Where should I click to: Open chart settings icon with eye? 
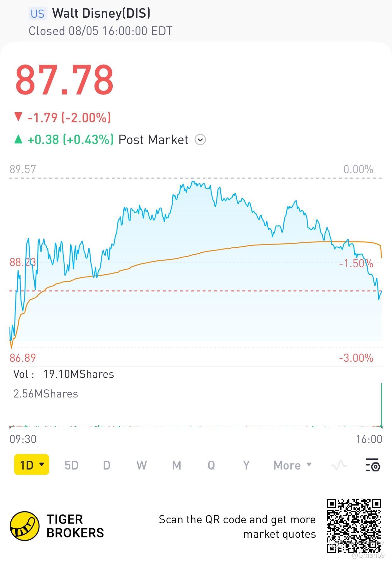coord(373,465)
